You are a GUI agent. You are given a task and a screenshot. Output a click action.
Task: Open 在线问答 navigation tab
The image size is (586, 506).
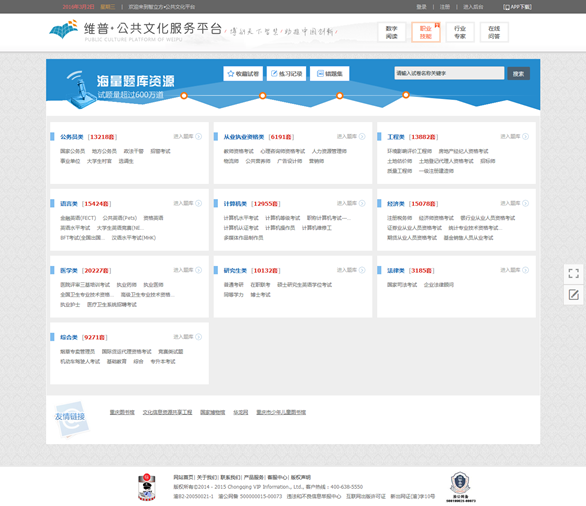pos(494,32)
